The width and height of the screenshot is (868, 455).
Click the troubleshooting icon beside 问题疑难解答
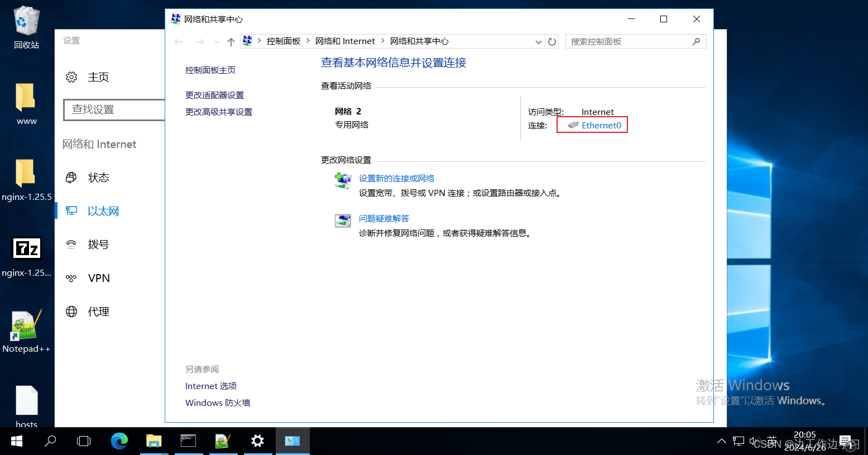[x=343, y=221]
